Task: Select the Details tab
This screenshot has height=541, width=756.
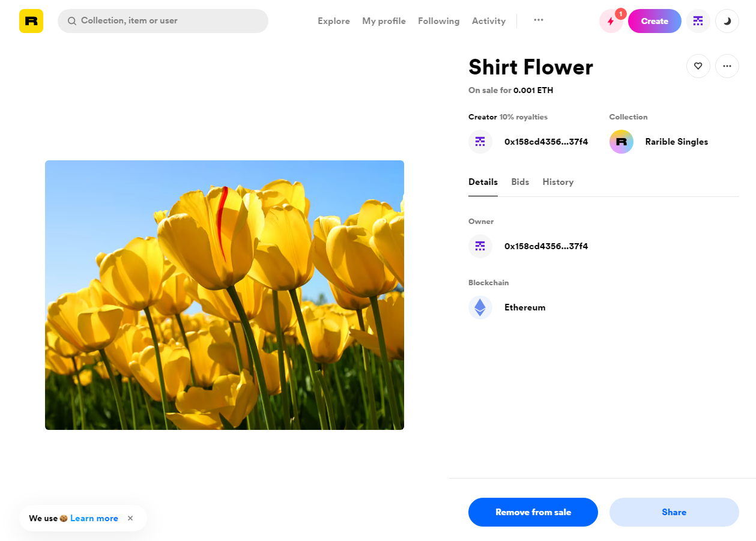Action: pos(483,182)
